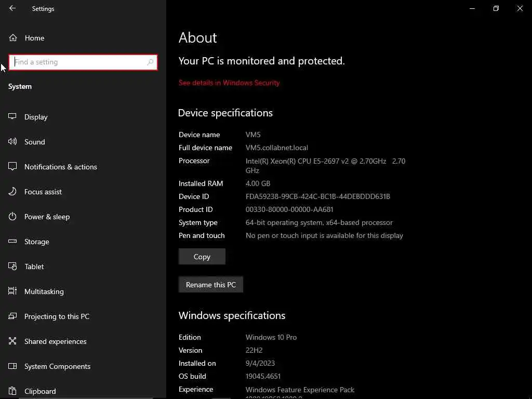Click Windows Feature Experience Pack text

click(x=300, y=390)
